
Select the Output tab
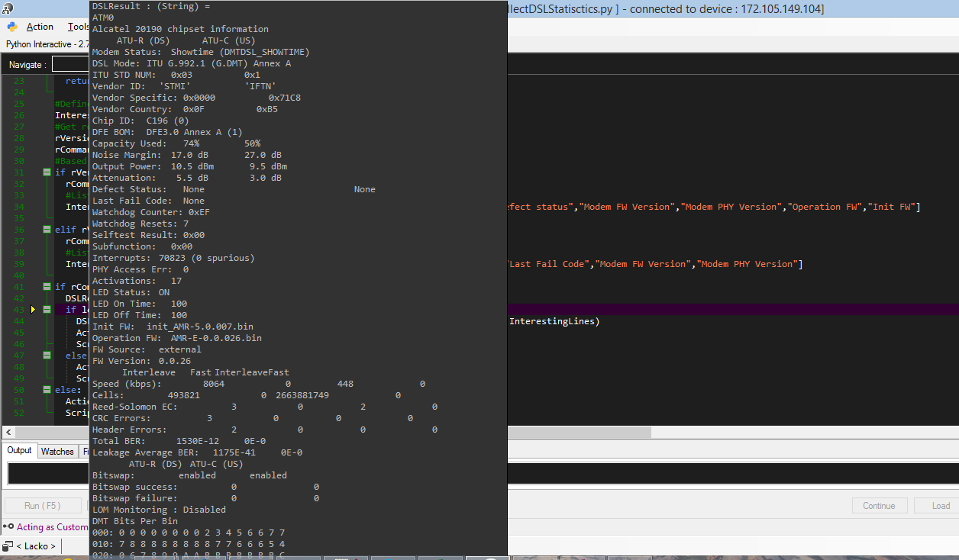19,450
